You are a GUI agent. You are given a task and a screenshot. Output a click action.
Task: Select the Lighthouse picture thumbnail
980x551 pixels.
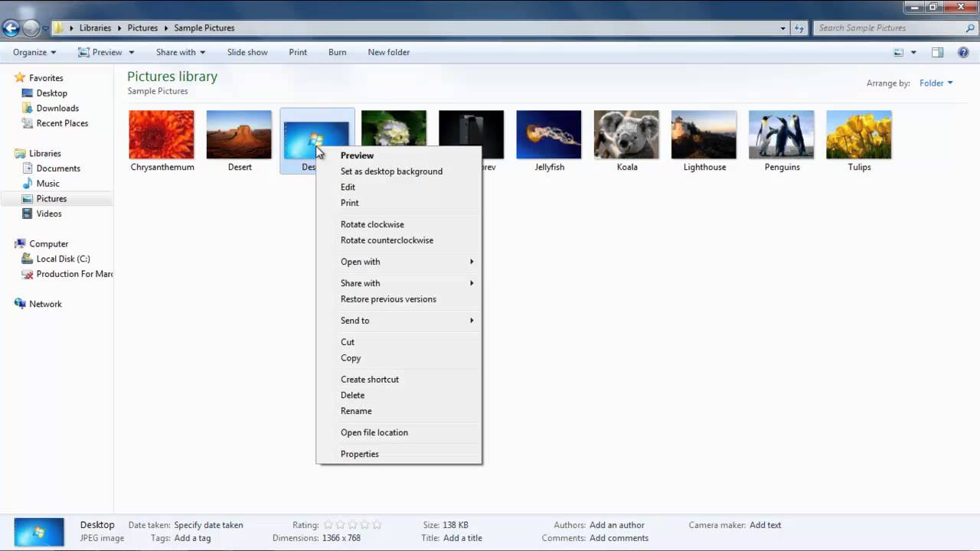click(x=704, y=135)
